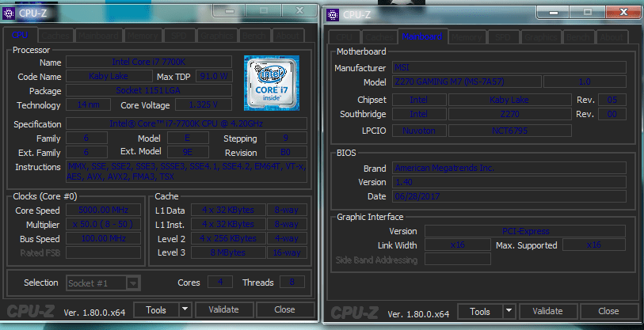The image size is (644, 330).
Task: Open Memory tab in right window
Action: [467, 37]
